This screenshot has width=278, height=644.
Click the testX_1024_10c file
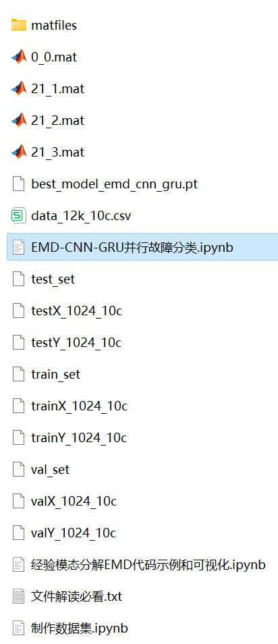76,311
